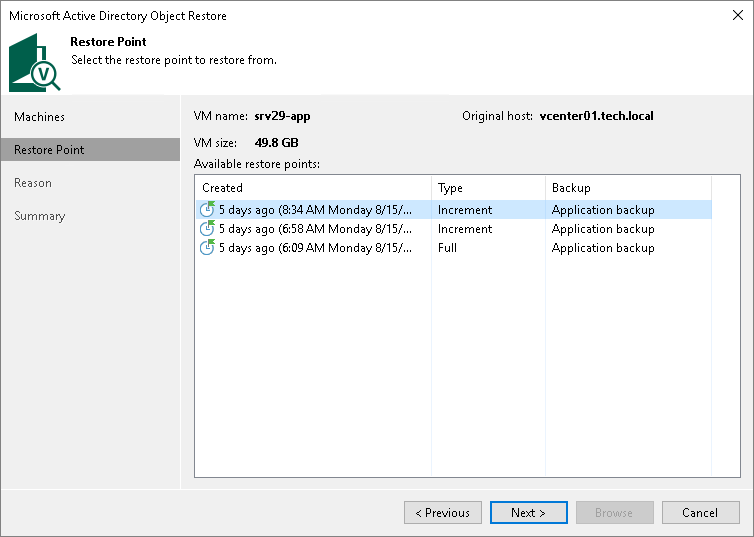Select the Restore Point wizard step

point(90,150)
